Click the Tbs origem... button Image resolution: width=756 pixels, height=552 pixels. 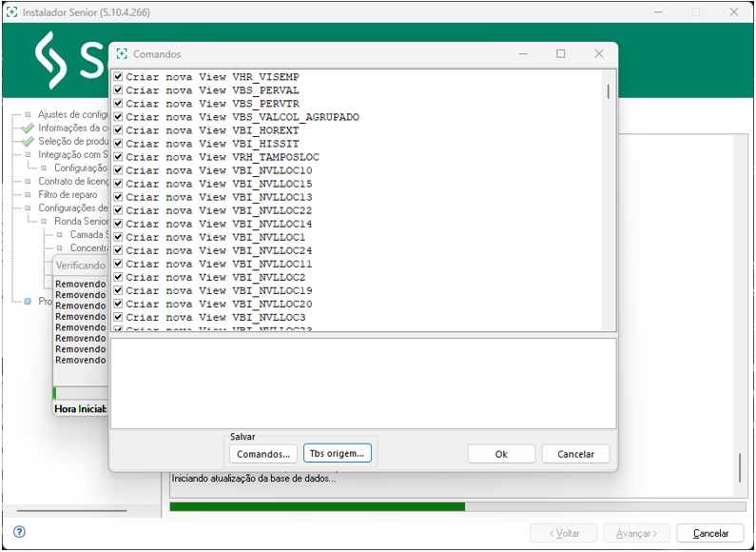[337, 454]
